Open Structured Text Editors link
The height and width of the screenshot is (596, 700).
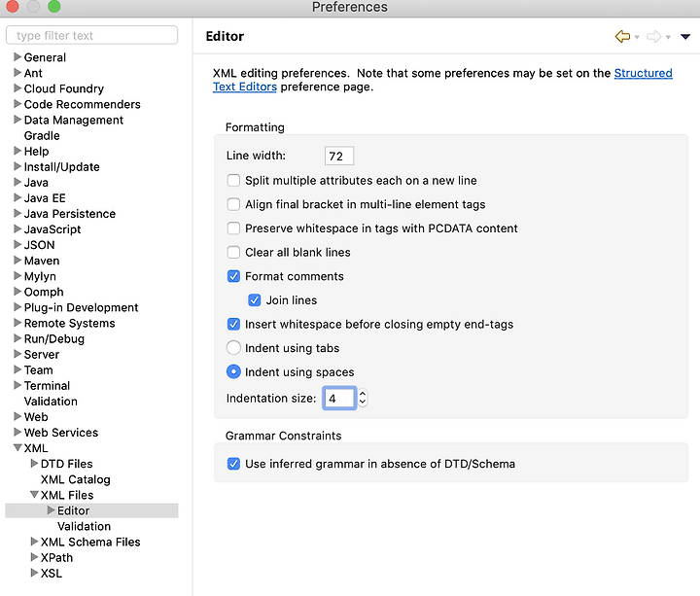click(442, 80)
